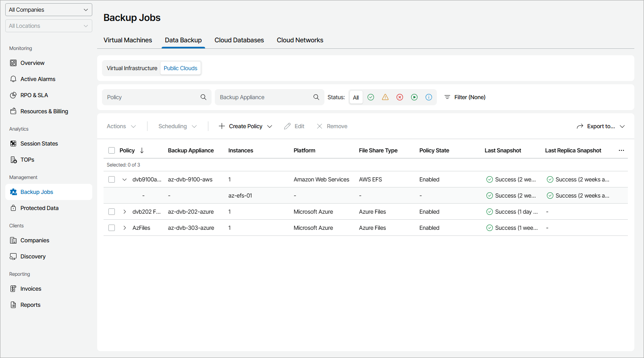This screenshot has height=358, width=644.
Task: Click the Discovery icon
Action: pyautogui.click(x=13, y=256)
